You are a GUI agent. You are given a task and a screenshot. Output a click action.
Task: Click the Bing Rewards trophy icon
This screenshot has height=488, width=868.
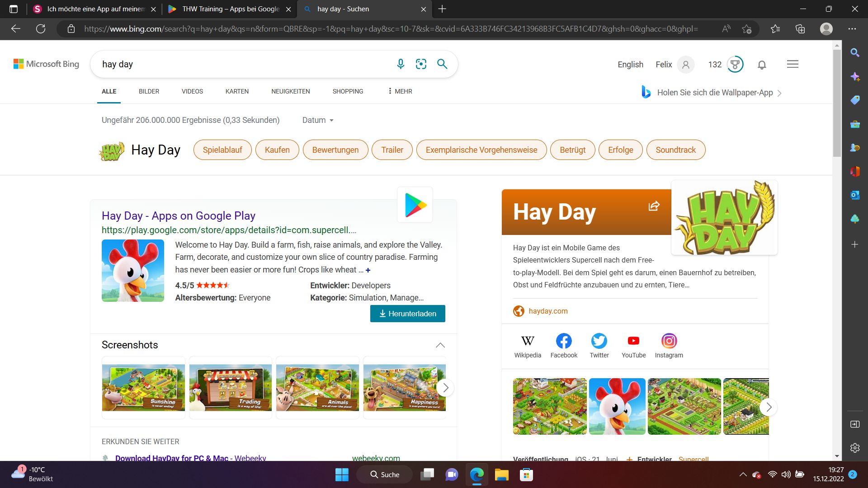[735, 65]
